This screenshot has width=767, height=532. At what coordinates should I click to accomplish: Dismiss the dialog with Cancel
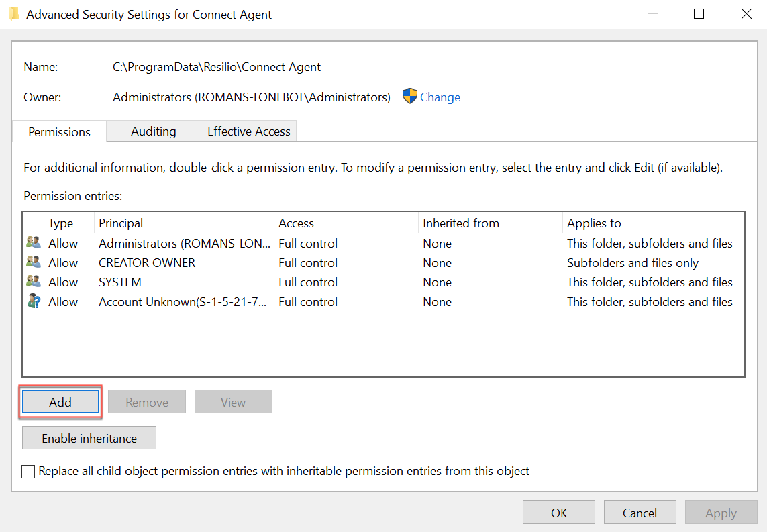pos(640,513)
